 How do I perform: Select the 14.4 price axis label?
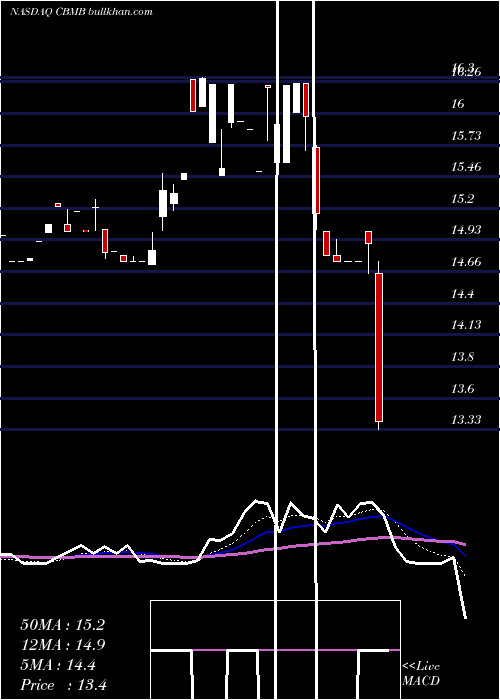click(x=462, y=293)
